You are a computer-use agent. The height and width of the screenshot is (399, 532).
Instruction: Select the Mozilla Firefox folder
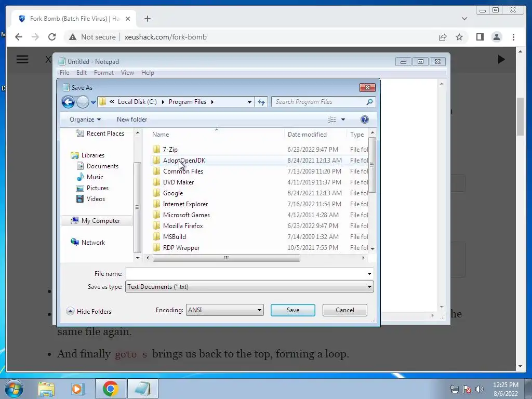click(183, 225)
